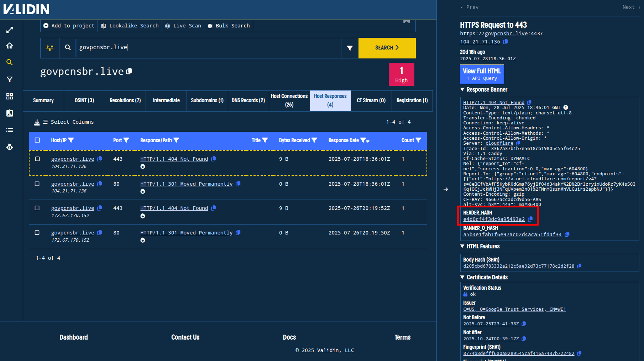The width and height of the screenshot is (644, 361).
Task: Switch to the Summary tab
Action: pos(43,100)
